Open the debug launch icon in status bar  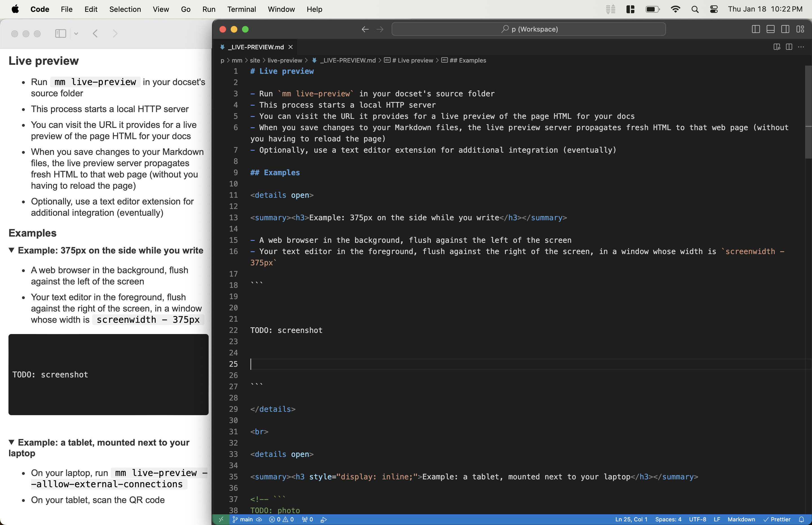(x=324, y=519)
